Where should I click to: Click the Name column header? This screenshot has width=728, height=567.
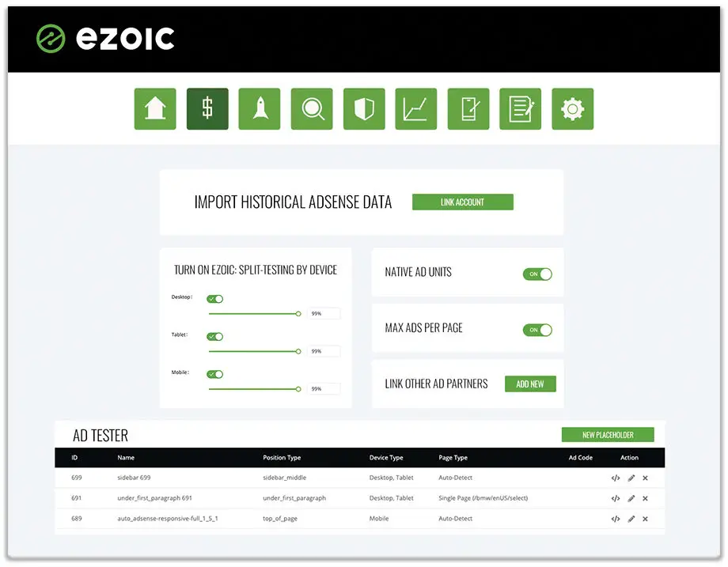pos(126,458)
